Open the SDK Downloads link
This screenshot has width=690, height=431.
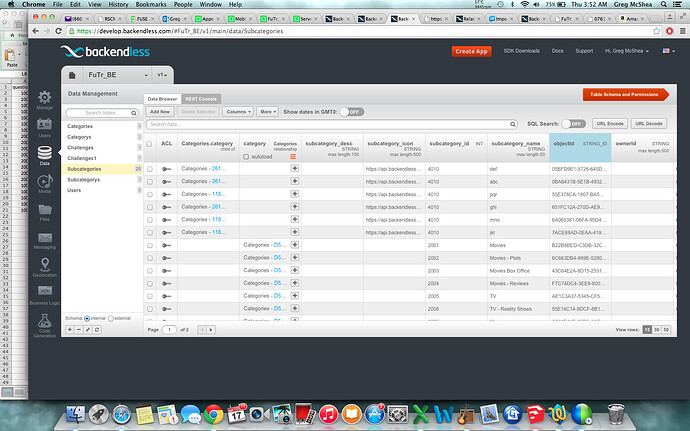coord(521,51)
